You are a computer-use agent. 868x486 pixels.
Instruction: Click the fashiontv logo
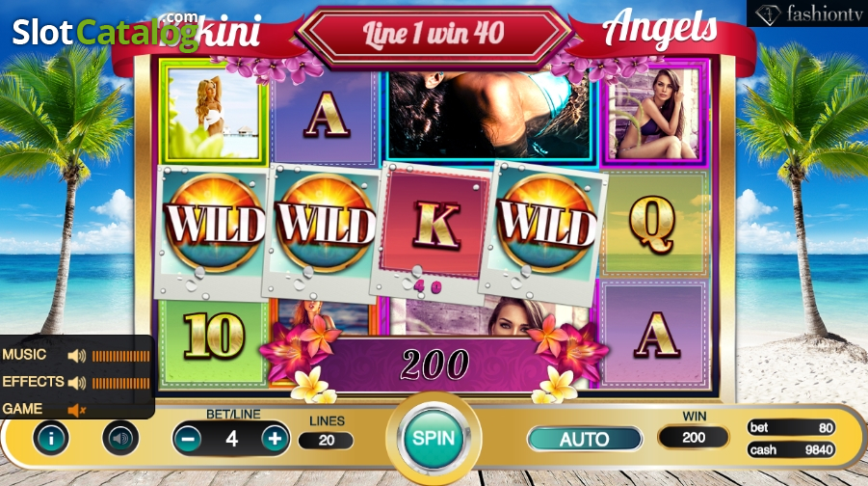click(x=807, y=13)
